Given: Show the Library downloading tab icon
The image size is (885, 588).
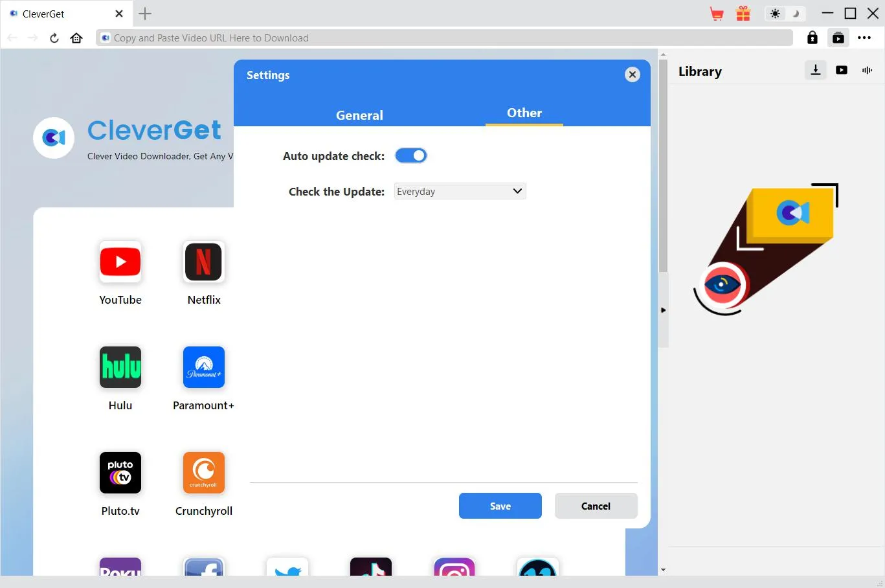Looking at the screenshot, I should [816, 70].
